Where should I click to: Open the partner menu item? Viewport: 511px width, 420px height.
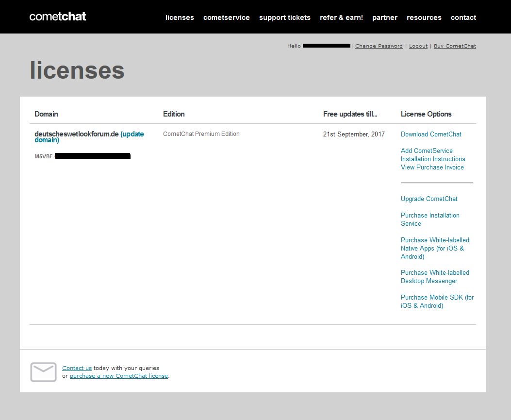[384, 17]
